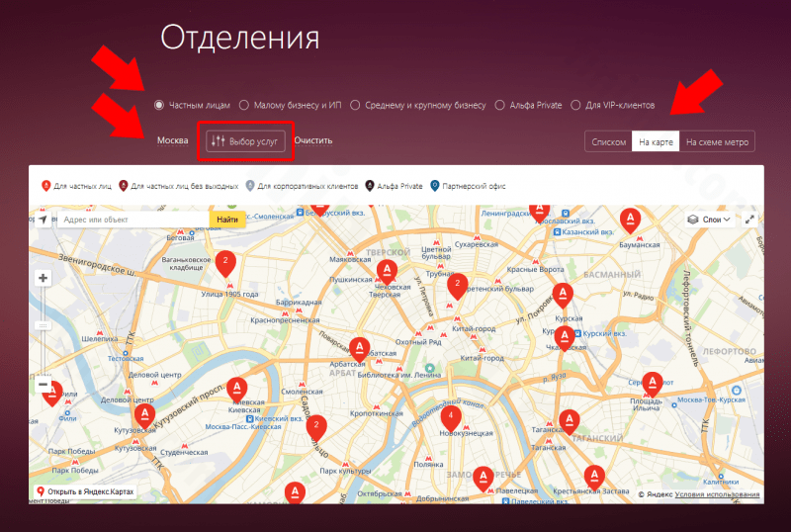Viewport: 791px width, 532px height.
Task: Click the Маяковская station label
Action: pyautogui.click(x=350, y=259)
